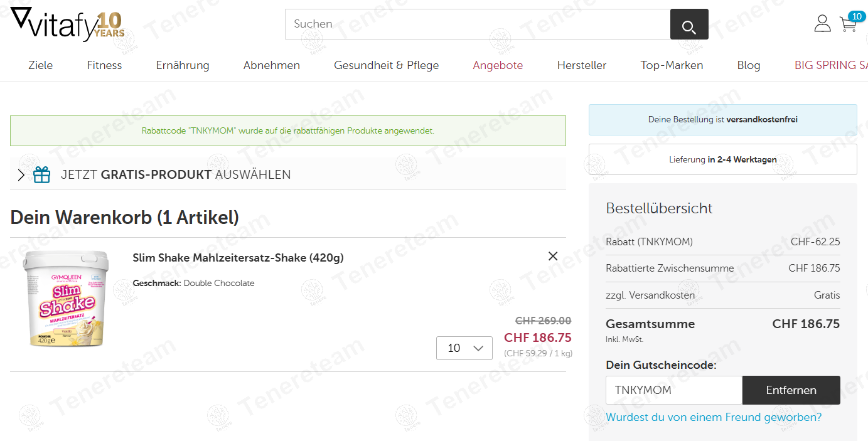The image size is (868, 441).
Task: Open the quantity dropdown showing 10
Action: tap(464, 348)
